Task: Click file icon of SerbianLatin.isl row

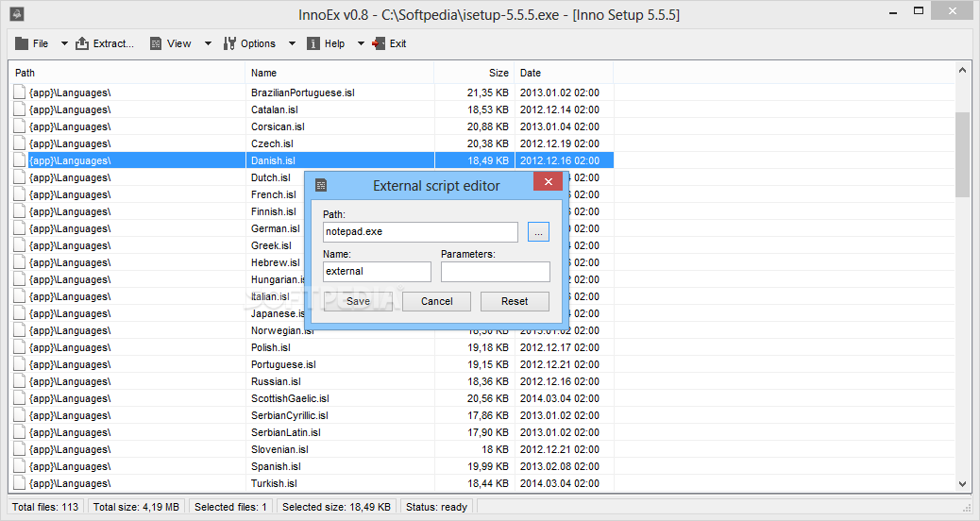Action: pyautogui.click(x=20, y=432)
